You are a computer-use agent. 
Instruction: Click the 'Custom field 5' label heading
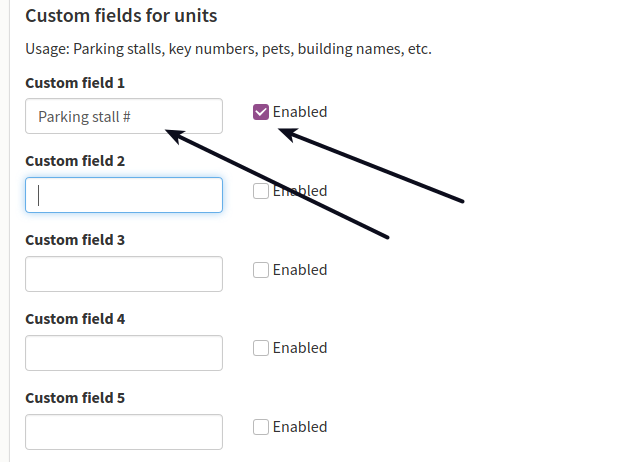click(75, 398)
